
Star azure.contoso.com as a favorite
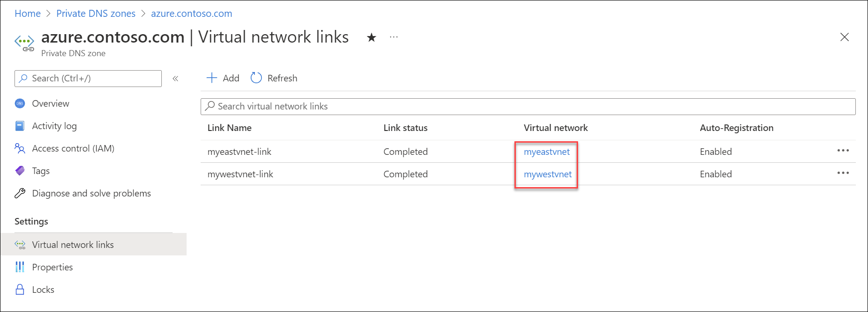pos(371,37)
